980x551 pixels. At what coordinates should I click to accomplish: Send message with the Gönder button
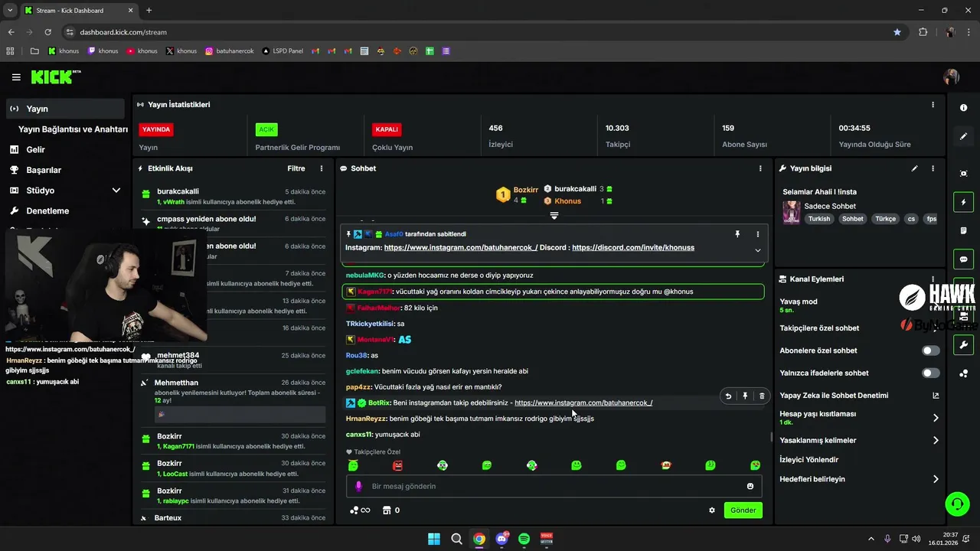click(x=743, y=510)
